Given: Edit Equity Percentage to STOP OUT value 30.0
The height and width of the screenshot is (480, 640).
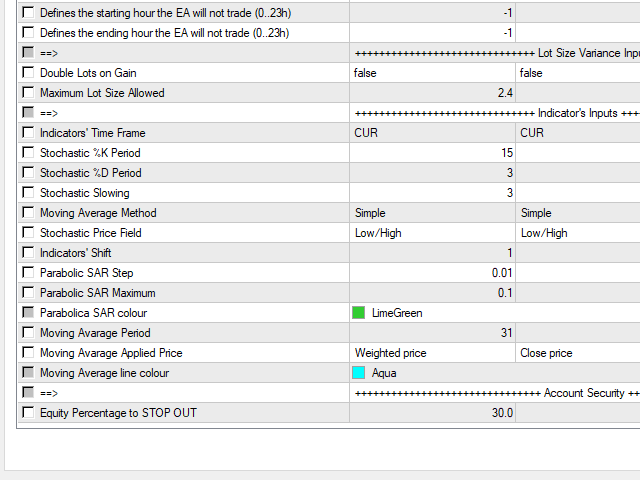Looking at the screenshot, I should [x=432, y=413].
